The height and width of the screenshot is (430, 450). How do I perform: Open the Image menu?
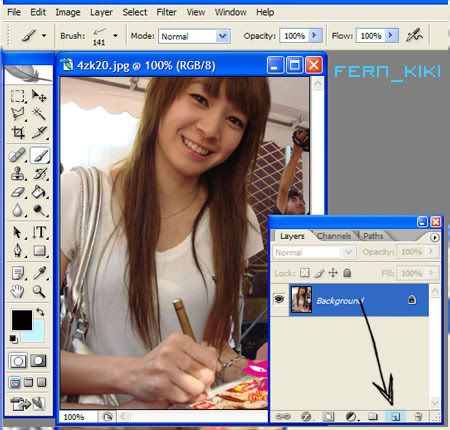pyautogui.click(x=68, y=12)
